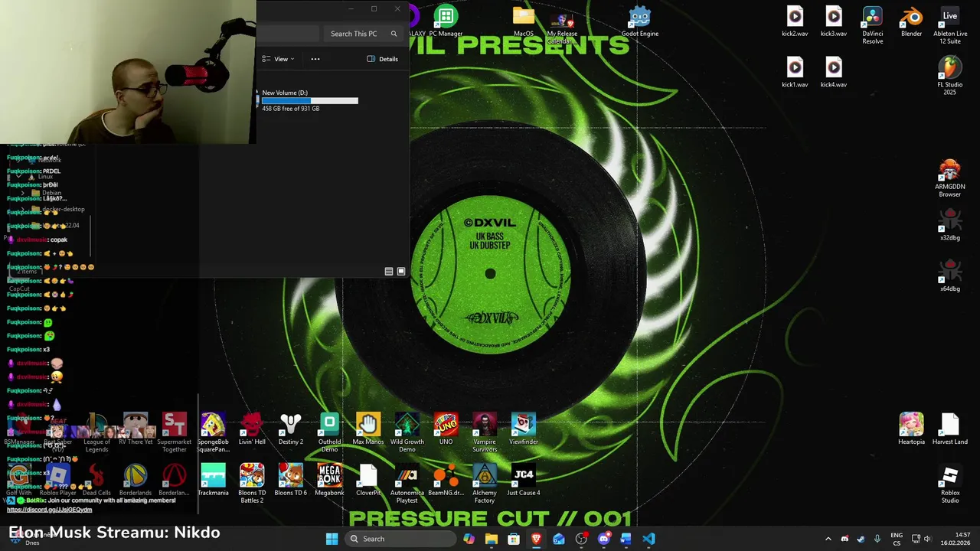The height and width of the screenshot is (551, 980).
Task: Open Trackmania shortcut
Action: pos(213,481)
